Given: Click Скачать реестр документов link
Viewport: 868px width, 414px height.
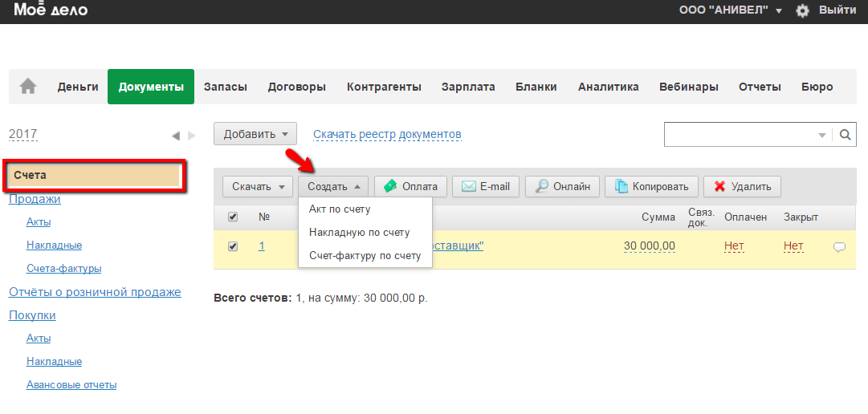Looking at the screenshot, I should [x=387, y=134].
